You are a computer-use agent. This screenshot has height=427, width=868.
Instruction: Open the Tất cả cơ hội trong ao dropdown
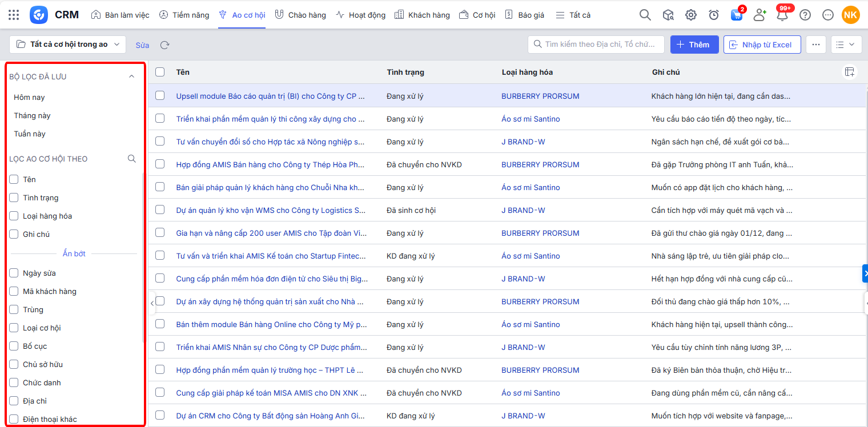(68, 45)
